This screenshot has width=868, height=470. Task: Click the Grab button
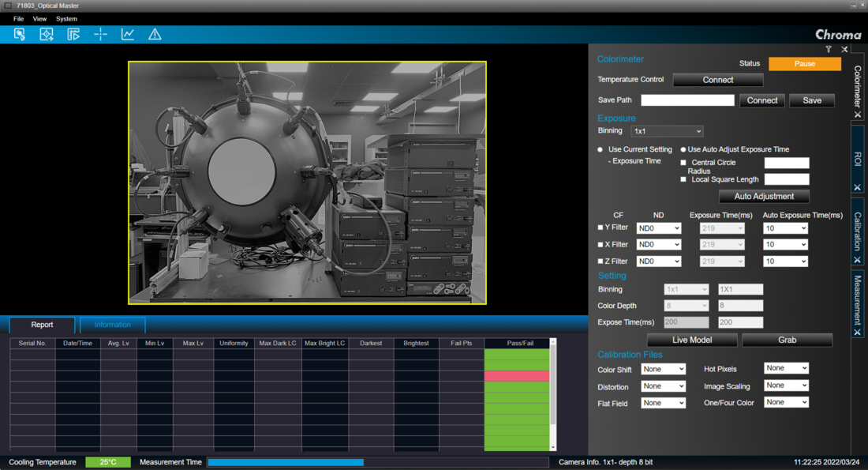[787, 340]
